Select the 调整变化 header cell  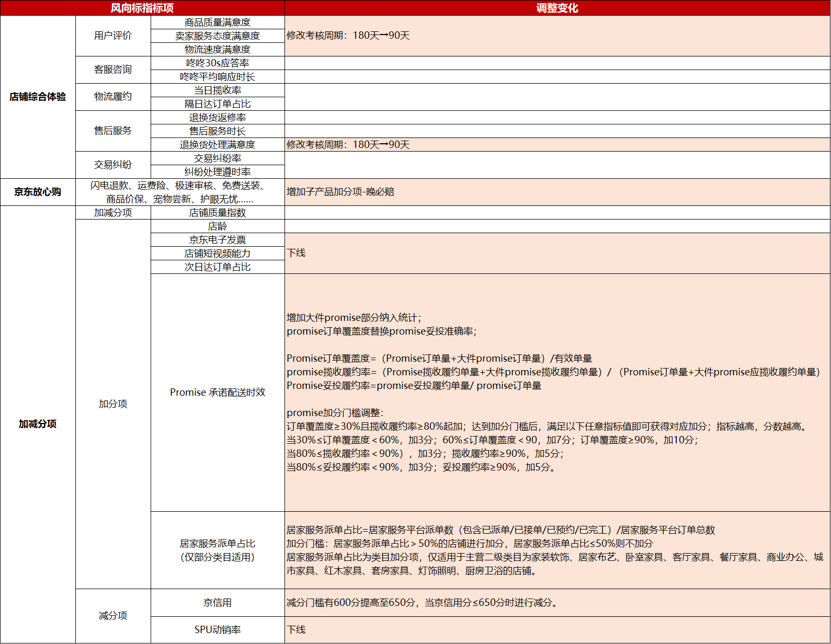pyautogui.click(x=557, y=8)
